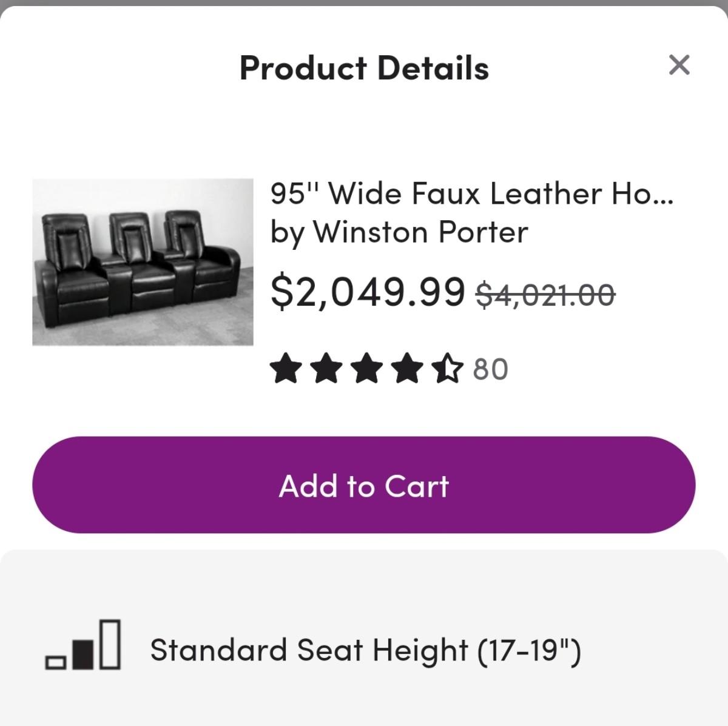The width and height of the screenshot is (728, 726).
Task: Tap the shortest bar of seat height icon
Action: coord(56,662)
